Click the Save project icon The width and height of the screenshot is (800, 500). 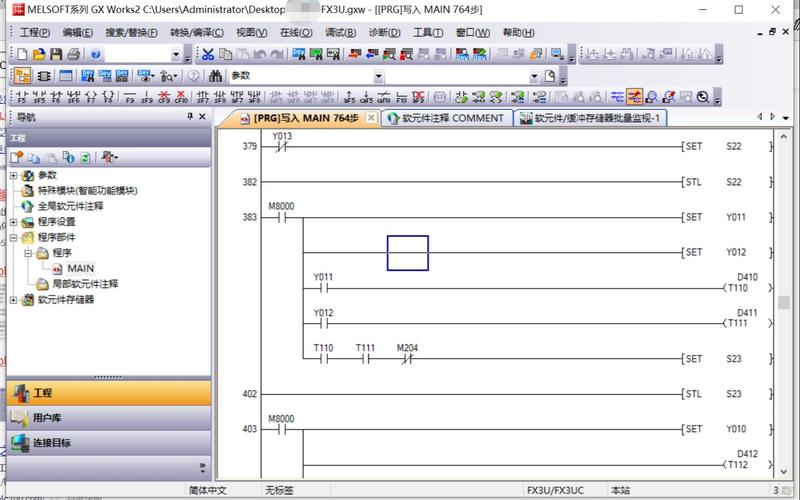pos(57,54)
